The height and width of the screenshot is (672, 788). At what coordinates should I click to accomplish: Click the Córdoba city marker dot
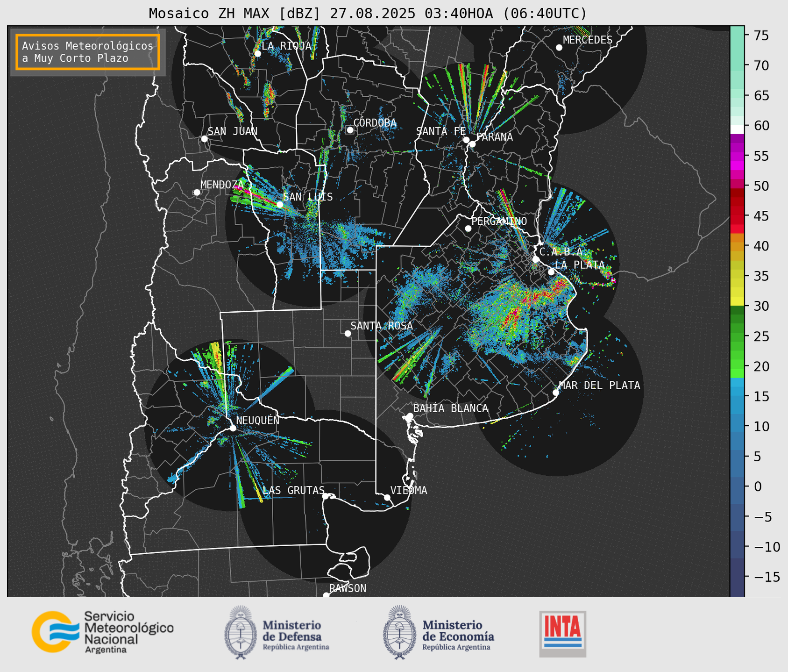pos(350,130)
